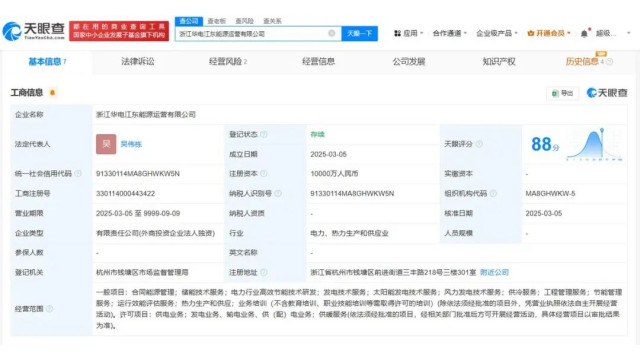Open notifications via the bell icon
The height and width of the screenshot is (360, 640).
(584, 33)
